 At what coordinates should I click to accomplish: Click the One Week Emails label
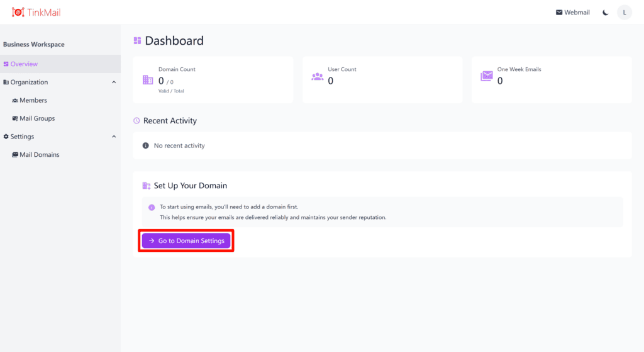click(x=519, y=69)
